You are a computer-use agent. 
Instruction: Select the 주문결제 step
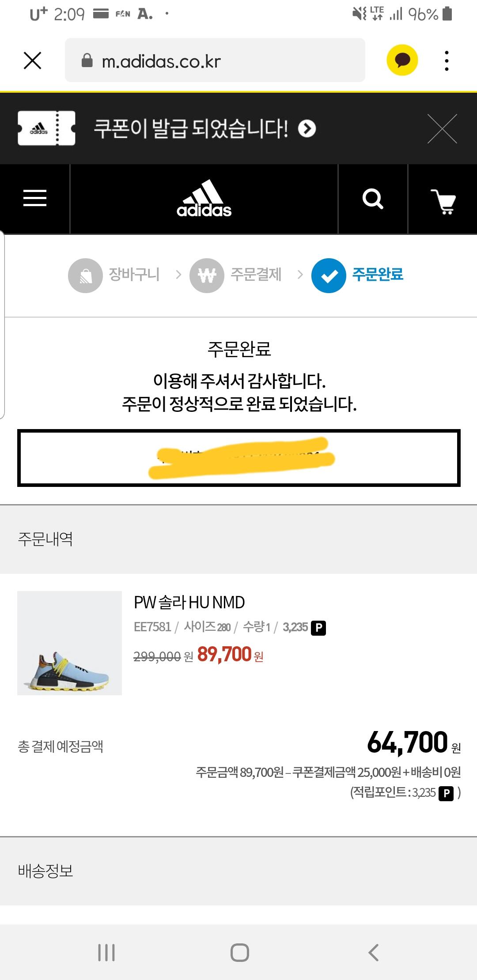(236, 275)
